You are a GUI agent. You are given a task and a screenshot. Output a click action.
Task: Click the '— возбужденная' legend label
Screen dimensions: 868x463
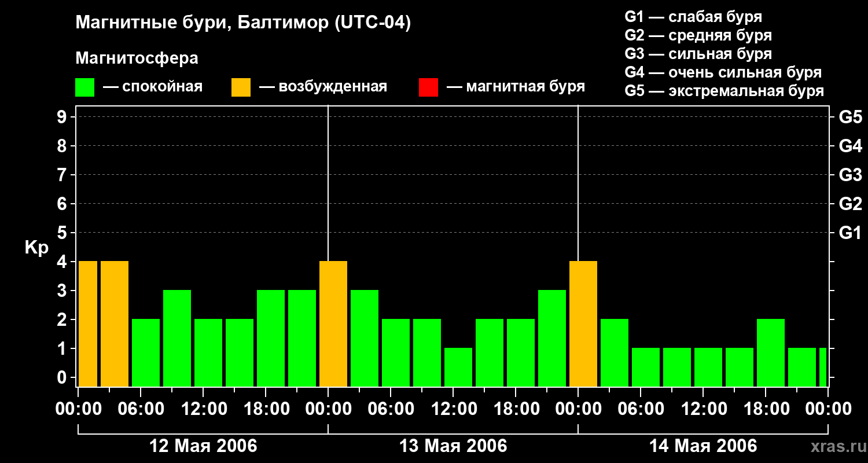click(x=323, y=87)
